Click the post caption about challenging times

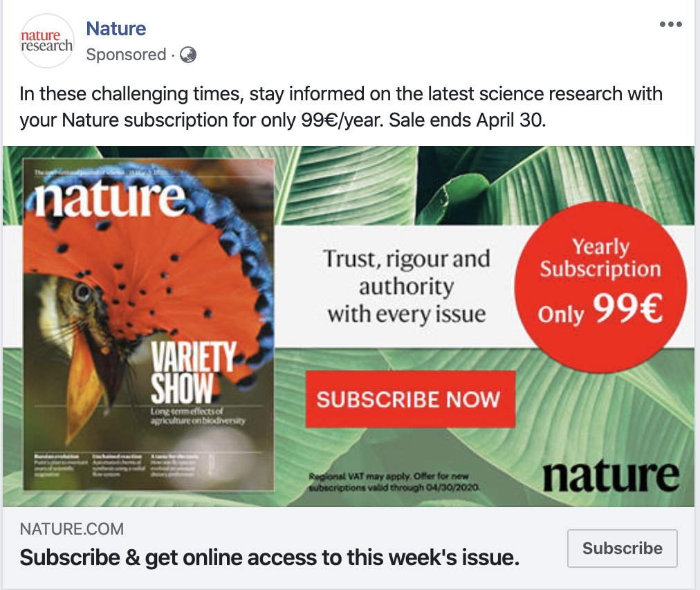tap(341, 107)
